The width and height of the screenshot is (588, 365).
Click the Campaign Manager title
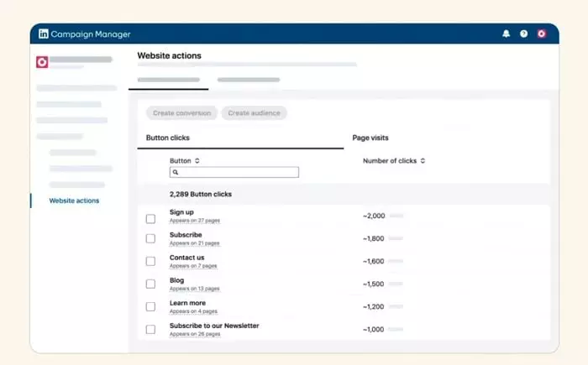91,34
